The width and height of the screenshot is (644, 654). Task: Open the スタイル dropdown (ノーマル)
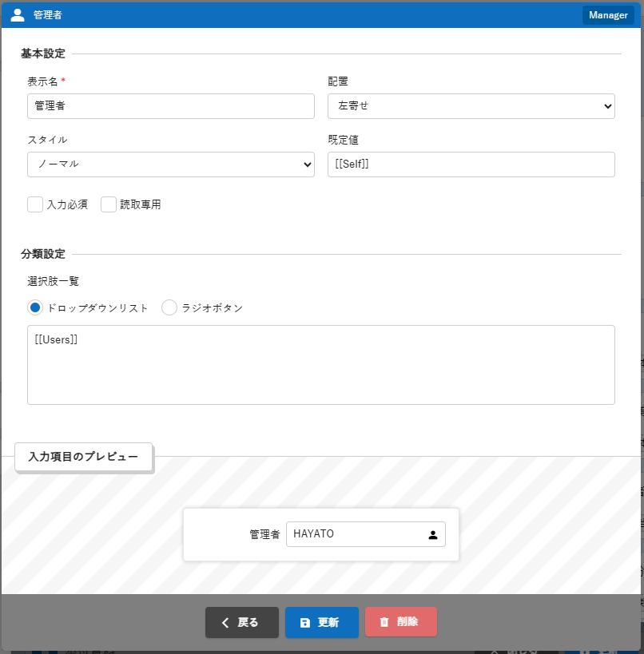[171, 164]
